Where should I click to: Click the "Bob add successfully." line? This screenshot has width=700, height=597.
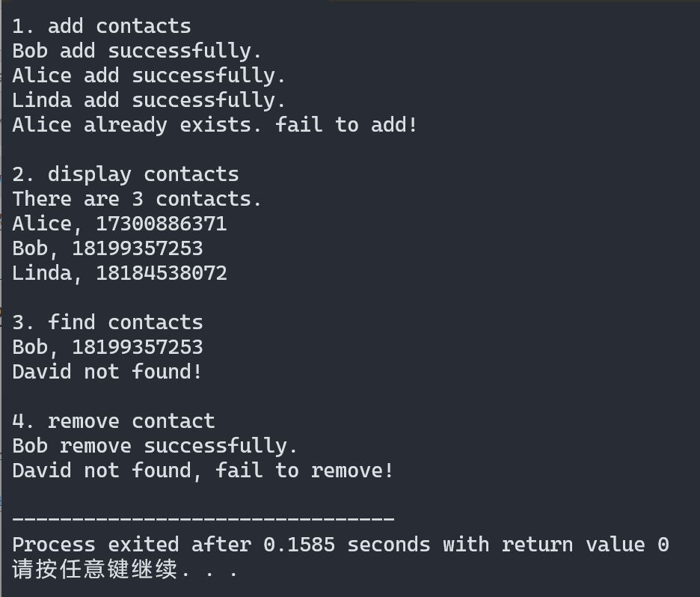pos(137,51)
